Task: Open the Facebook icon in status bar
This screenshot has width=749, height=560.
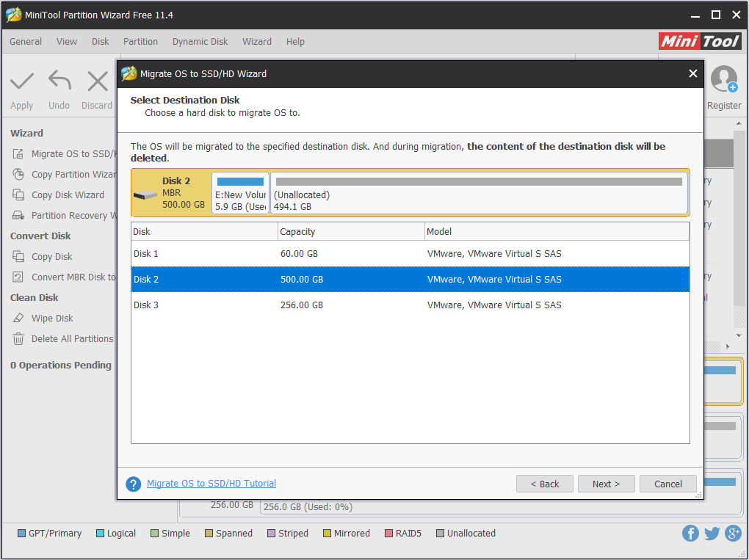Action: tap(690, 533)
